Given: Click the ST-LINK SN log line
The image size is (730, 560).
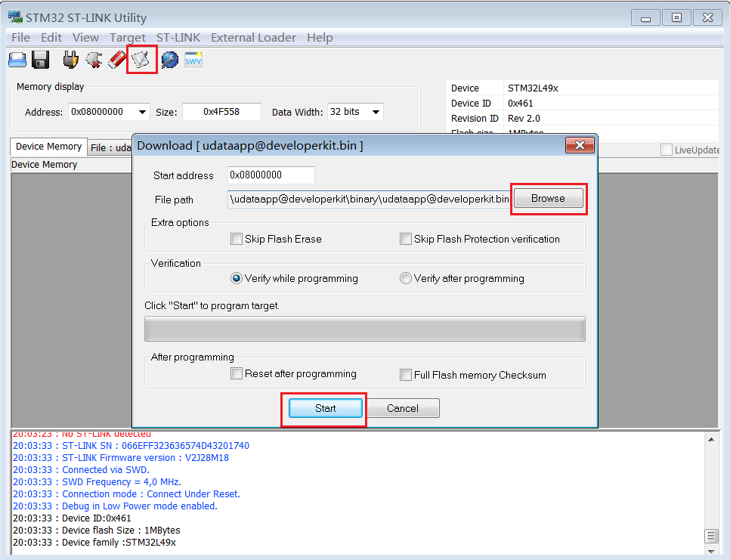Looking at the screenshot, I should 131,445.
